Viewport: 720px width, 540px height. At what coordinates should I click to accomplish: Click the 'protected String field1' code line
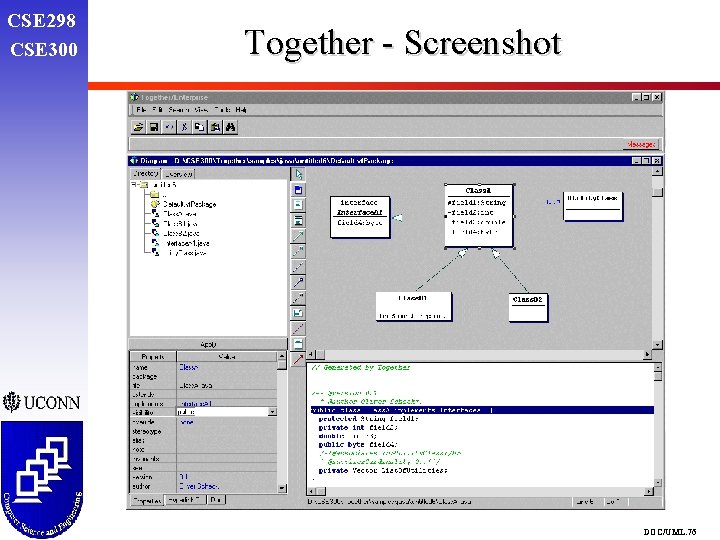(x=368, y=419)
